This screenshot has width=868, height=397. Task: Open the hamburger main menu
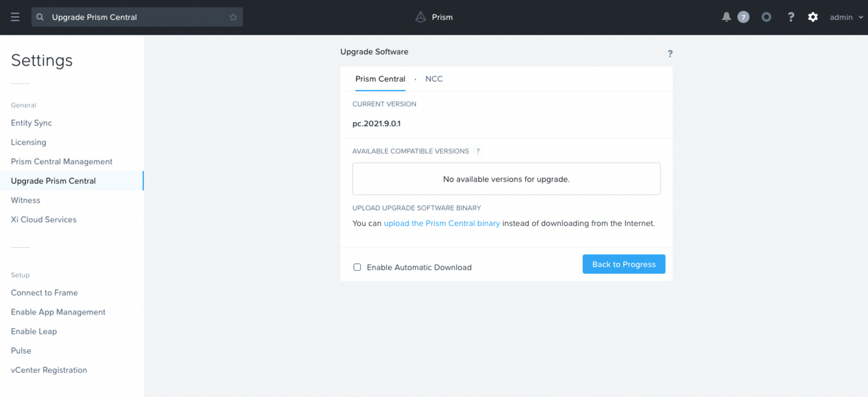click(x=15, y=17)
